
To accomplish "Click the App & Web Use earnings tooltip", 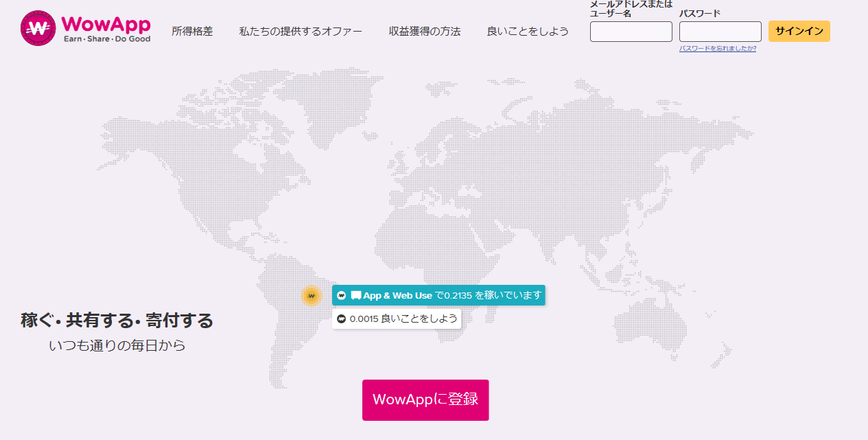I will pyautogui.click(x=439, y=295).
